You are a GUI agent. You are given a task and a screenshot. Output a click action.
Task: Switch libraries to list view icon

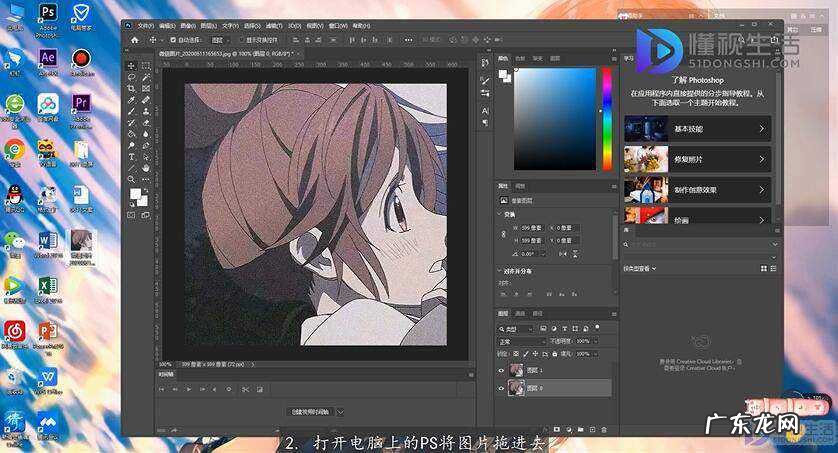click(x=773, y=269)
